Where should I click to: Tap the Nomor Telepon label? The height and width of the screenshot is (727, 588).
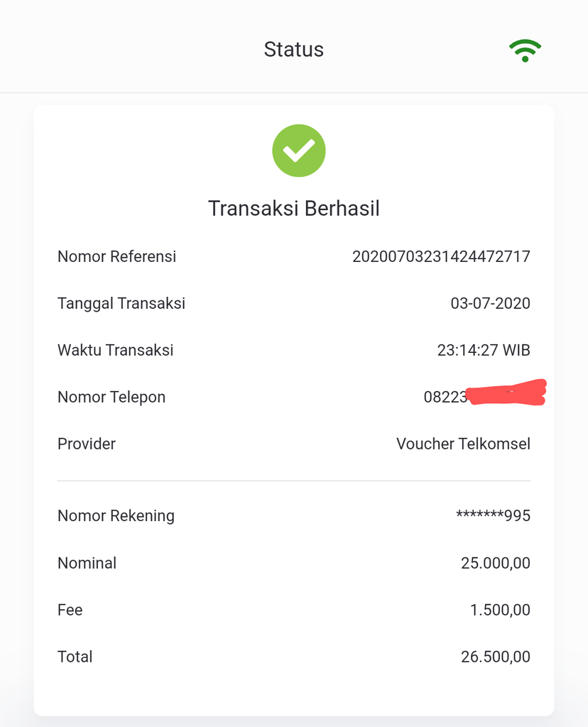tap(111, 397)
